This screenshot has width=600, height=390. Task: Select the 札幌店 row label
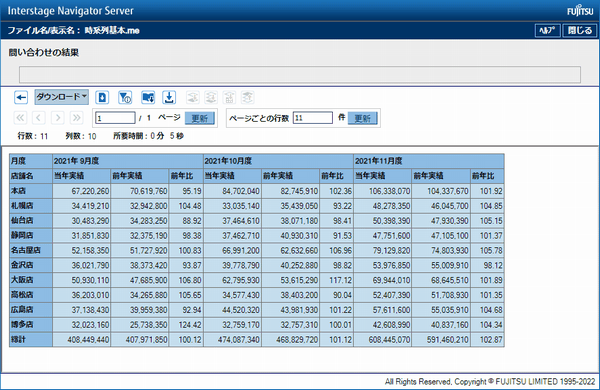tap(31, 206)
